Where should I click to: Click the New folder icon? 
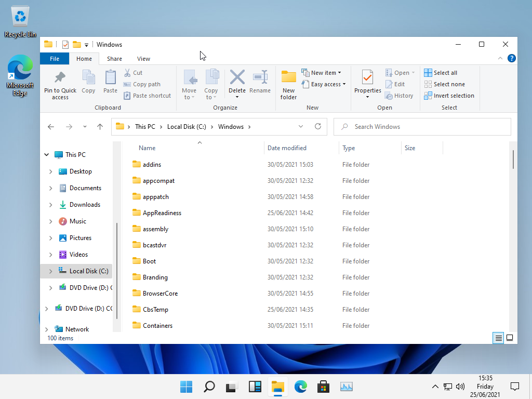(x=288, y=78)
